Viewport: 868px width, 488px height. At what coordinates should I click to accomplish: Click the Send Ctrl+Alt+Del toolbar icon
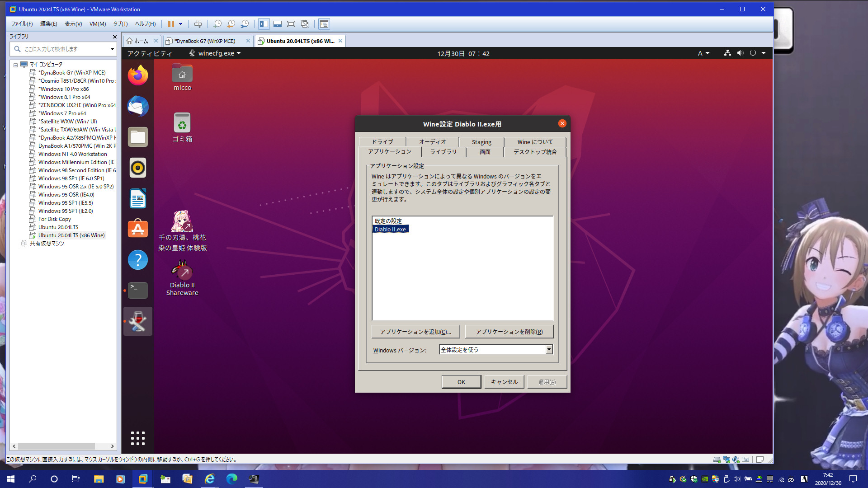tap(198, 24)
